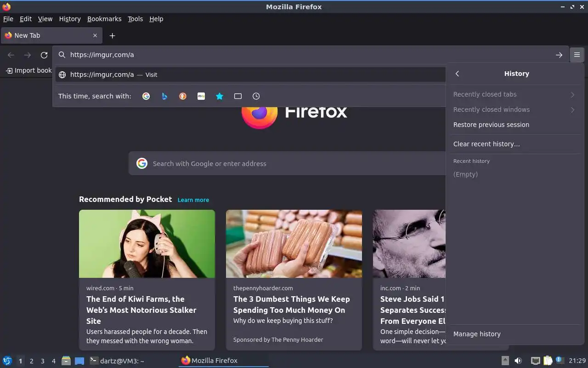588x368 pixels.
Task: Click Sponsored by The Penny Hoarder text
Action: tap(278, 339)
